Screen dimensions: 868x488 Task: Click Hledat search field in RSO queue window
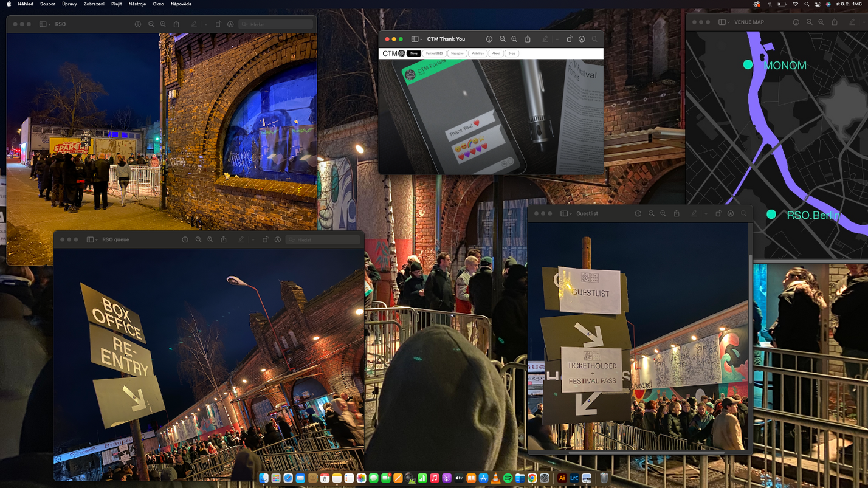(323, 239)
